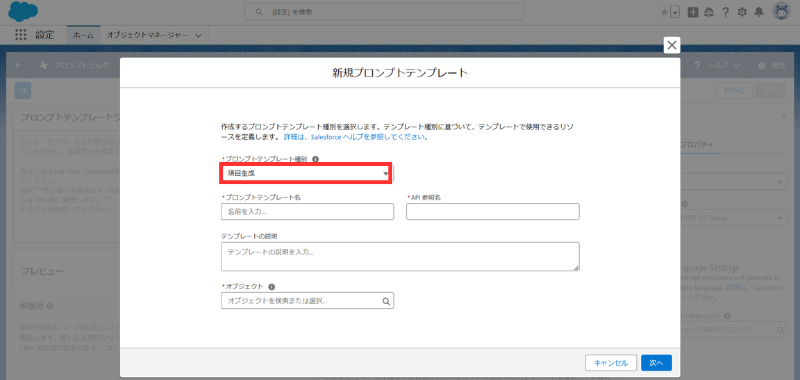Open the Salesforce guidance center icon
800x380 pixels.
(x=709, y=12)
